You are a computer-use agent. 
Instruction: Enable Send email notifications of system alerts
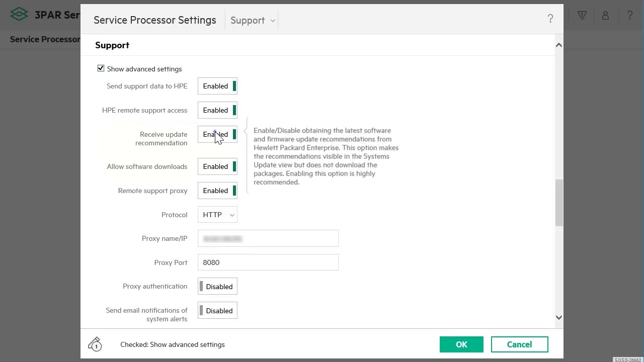coord(217,311)
